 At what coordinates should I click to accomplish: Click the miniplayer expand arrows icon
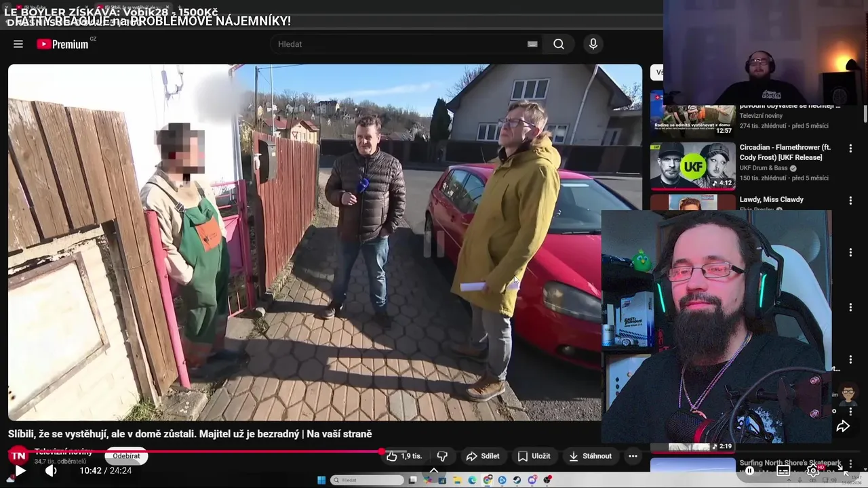[844, 471]
